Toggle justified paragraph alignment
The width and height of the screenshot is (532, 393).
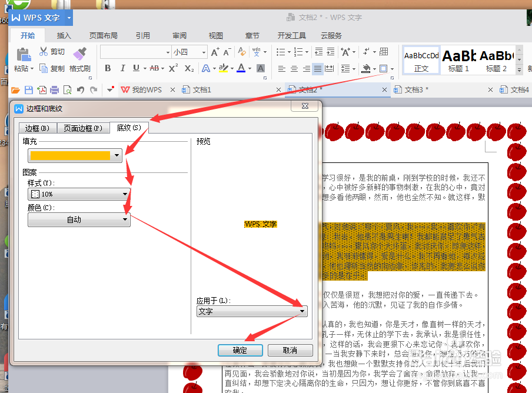pyautogui.click(x=317, y=69)
